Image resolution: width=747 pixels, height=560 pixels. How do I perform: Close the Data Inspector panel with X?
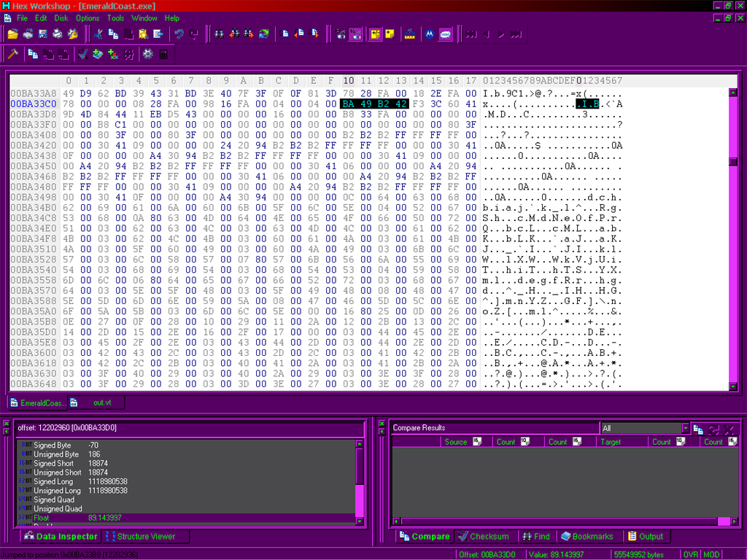6,424
